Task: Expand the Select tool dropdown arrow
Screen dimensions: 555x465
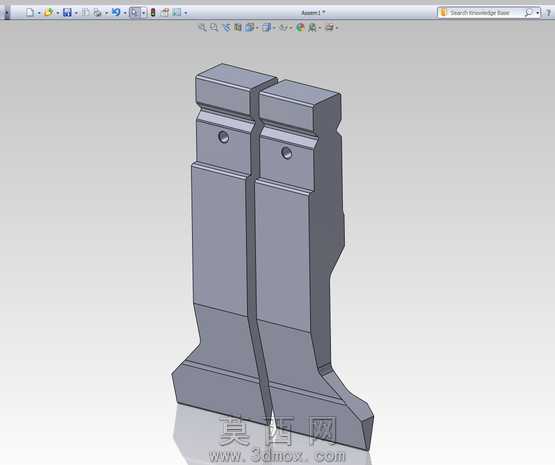Action: (x=144, y=13)
